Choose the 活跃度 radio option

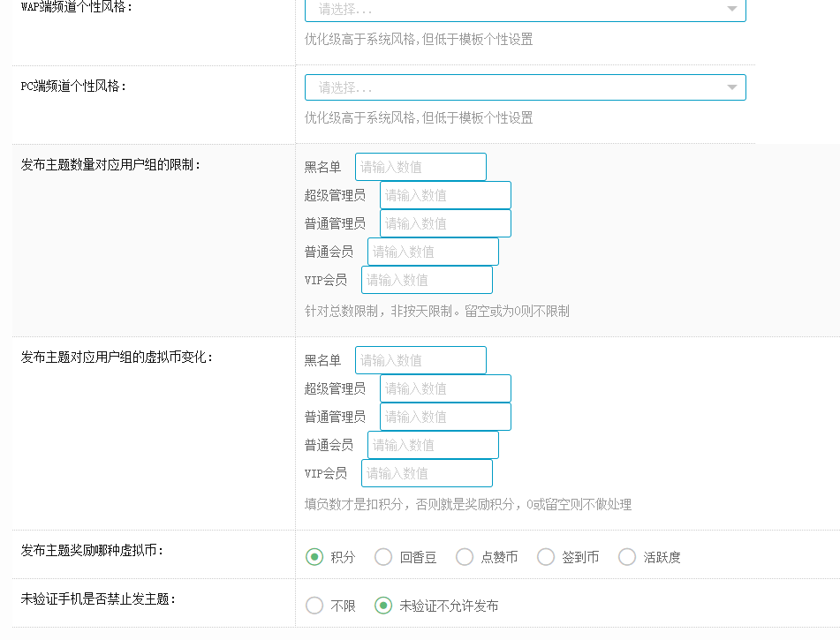[x=627, y=557]
